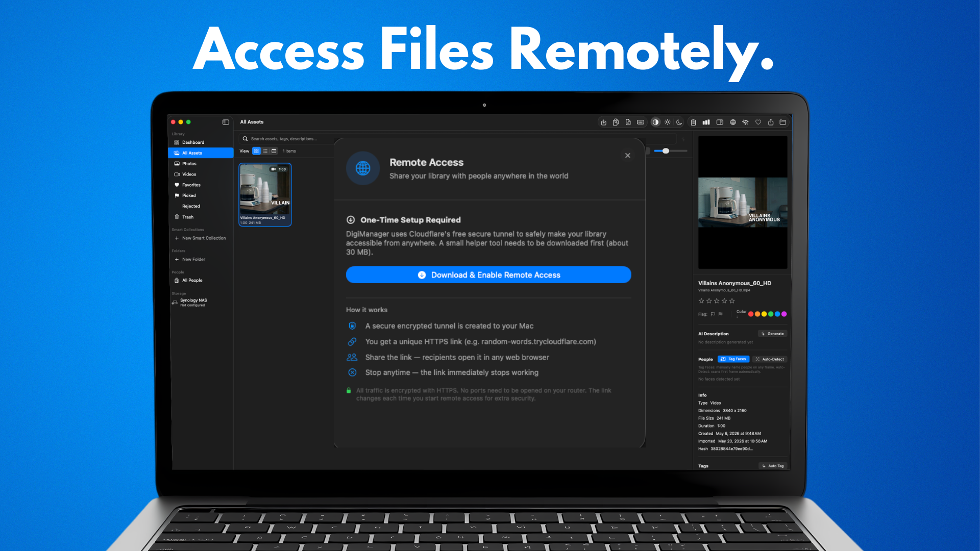Image resolution: width=980 pixels, height=551 pixels.
Task: Switch to list view icon
Action: 265,151
